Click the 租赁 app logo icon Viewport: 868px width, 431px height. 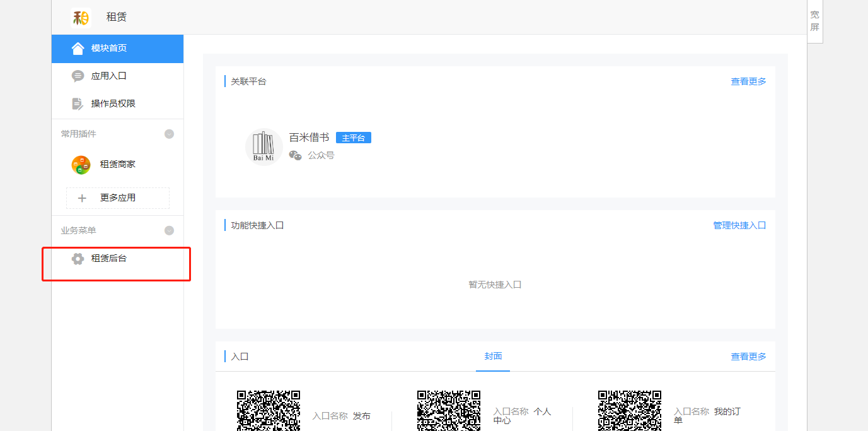tap(81, 17)
